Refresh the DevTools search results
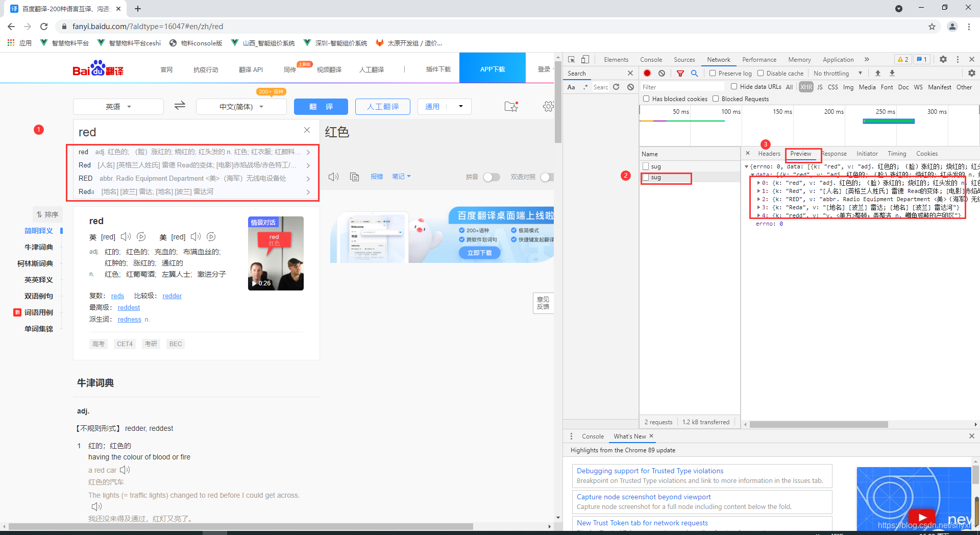 (x=616, y=87)
